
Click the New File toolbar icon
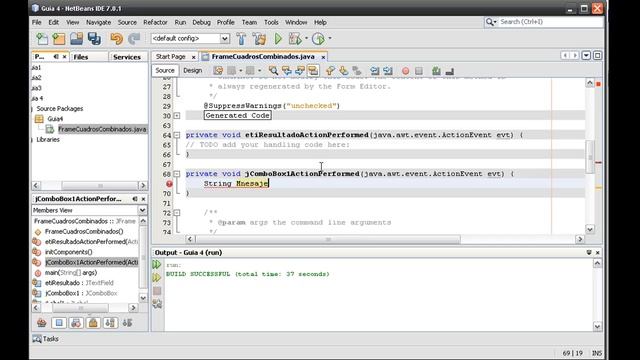click(42, 39)
